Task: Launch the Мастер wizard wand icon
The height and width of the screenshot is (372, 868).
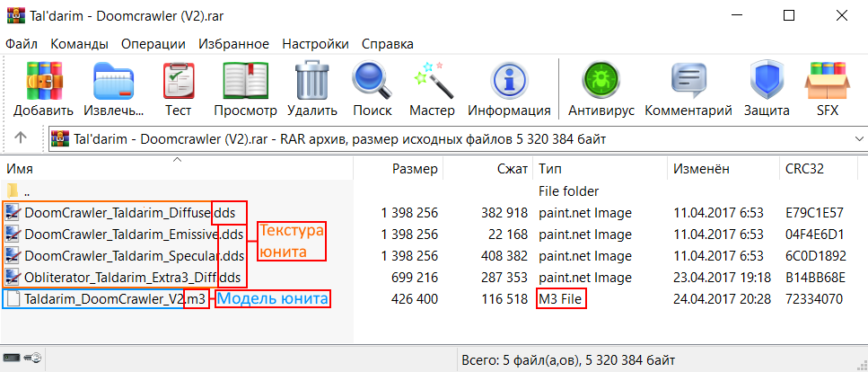Action: pos(433,81)
